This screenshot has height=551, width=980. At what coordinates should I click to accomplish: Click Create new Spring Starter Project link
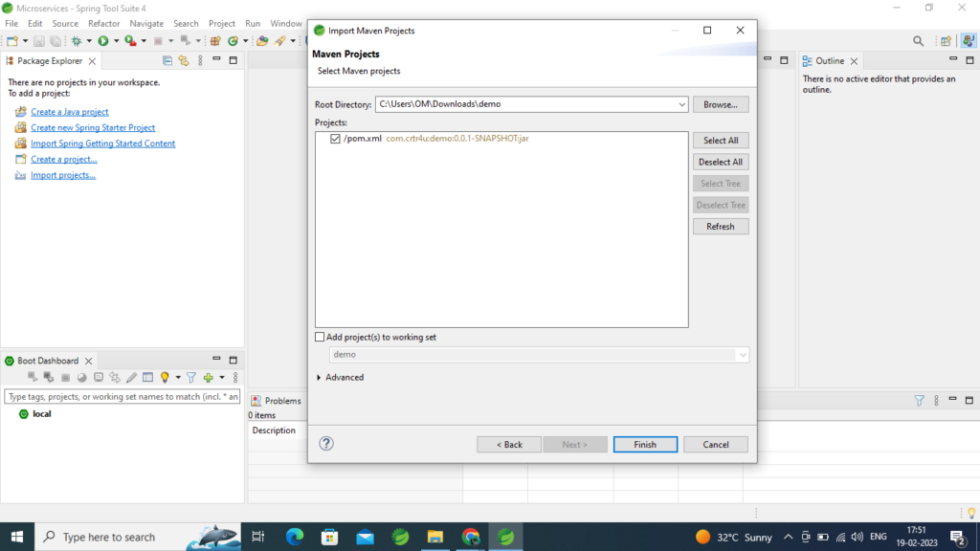[93, 127]
